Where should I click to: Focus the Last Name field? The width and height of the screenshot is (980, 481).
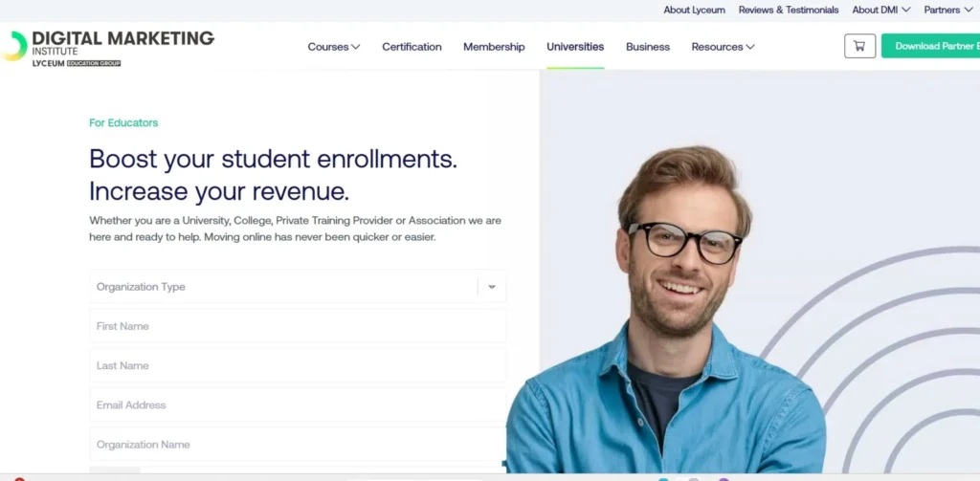coord(298,365)
